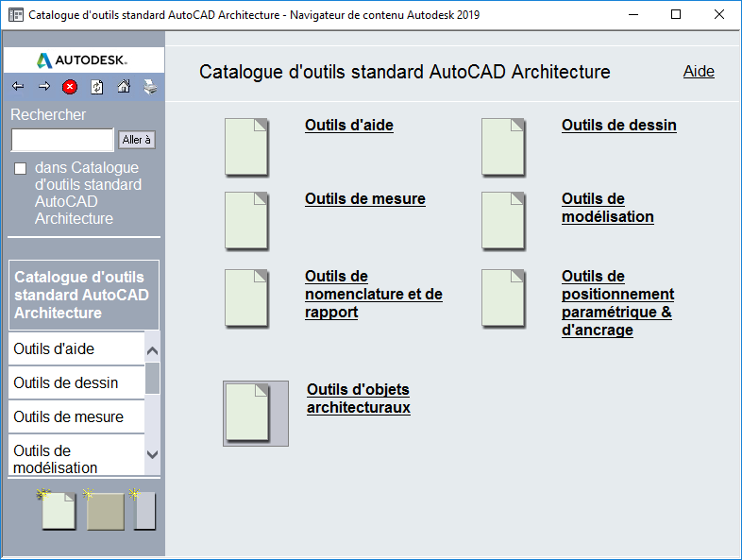Click the new tool package icon
Image resolution: width=742 pixels, height=560 pixels.
coord(143,510)
